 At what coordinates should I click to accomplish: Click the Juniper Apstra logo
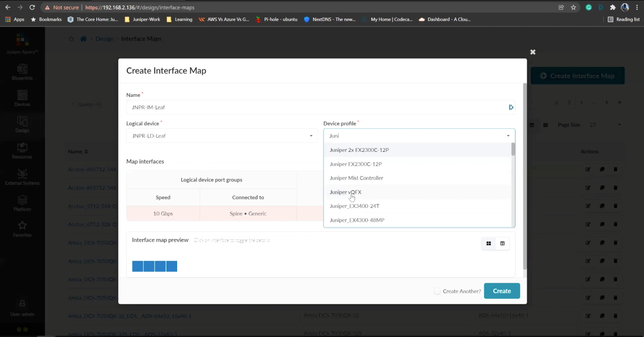[22, 44]
